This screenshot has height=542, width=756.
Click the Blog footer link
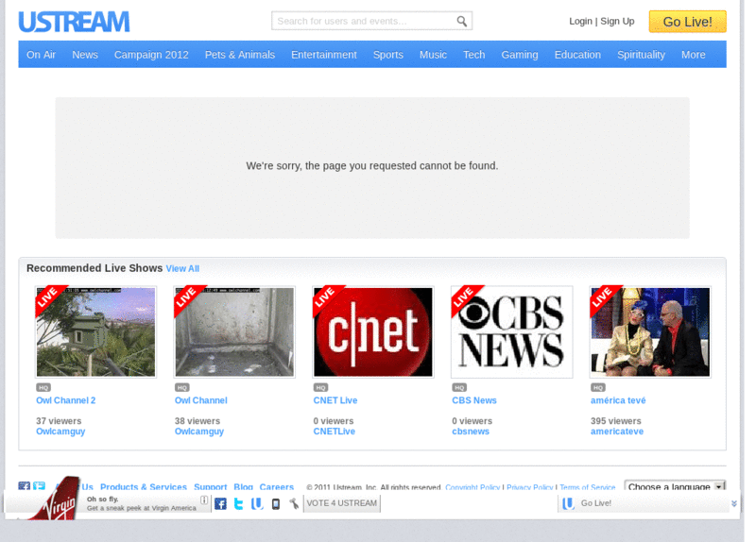click(244, 487)
